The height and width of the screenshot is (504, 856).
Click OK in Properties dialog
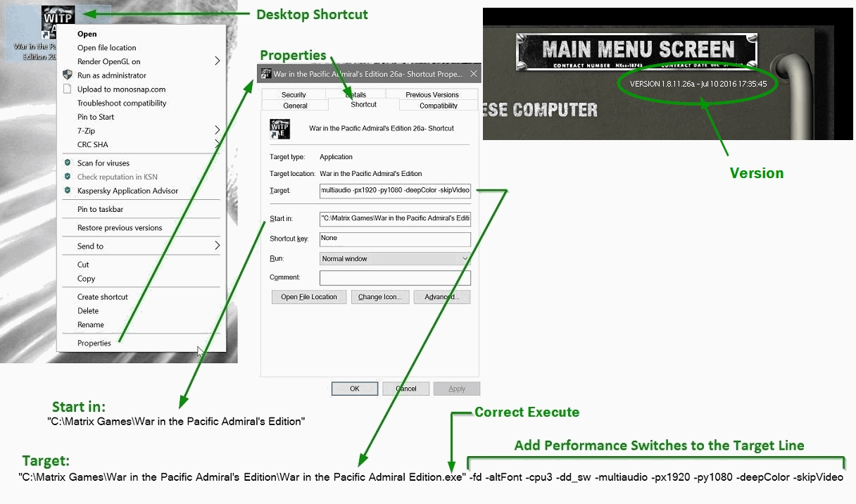355,389
